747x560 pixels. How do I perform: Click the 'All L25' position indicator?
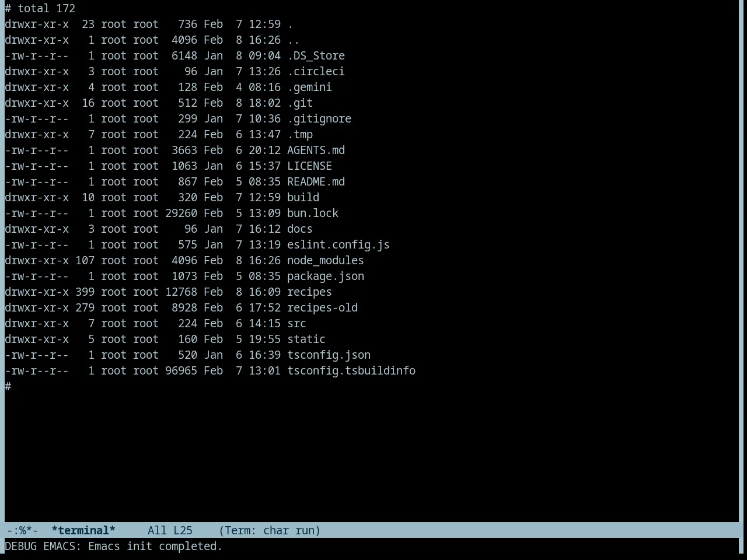(170, 530)
